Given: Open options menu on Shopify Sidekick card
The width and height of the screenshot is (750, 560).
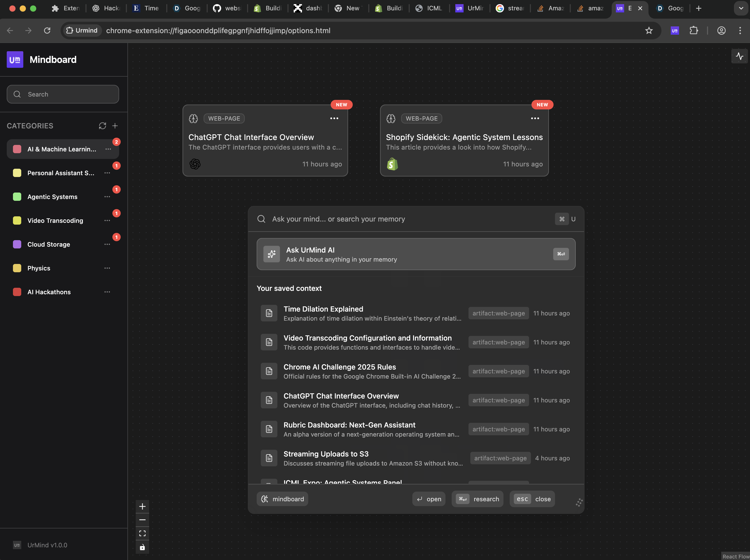Looking at the screenshot, I should [x=535, y=118].
